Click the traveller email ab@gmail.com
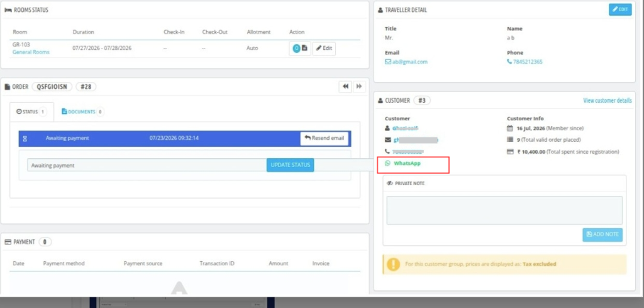The width and height of the screenshot is (644, 308). 406,62
